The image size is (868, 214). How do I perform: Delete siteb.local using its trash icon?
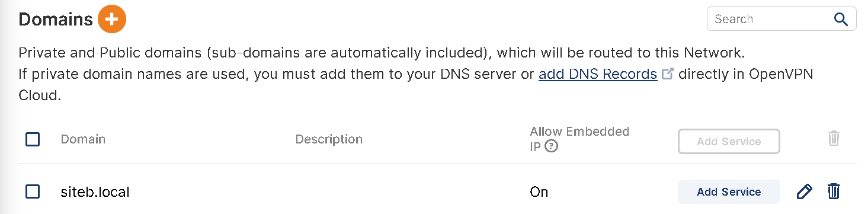coord(834,191)
